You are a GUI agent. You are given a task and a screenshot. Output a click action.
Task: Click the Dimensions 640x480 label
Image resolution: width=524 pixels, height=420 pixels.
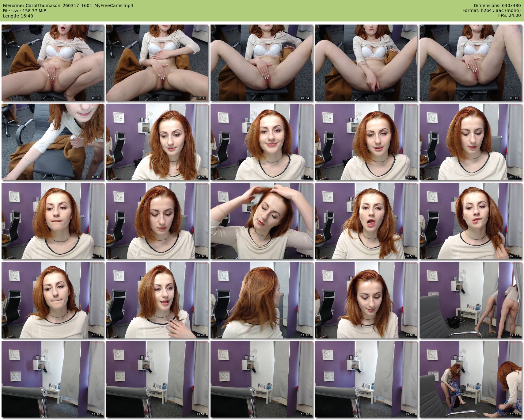click(497, 6)
